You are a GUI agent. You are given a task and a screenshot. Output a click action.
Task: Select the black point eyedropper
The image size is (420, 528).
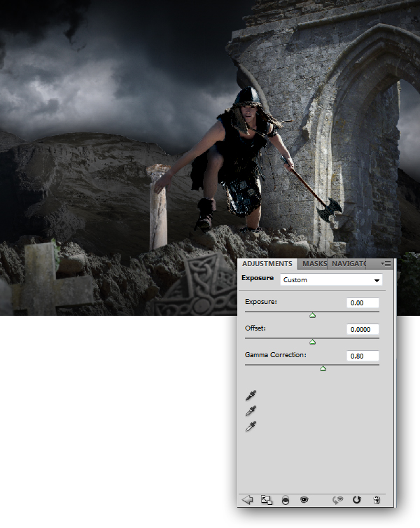tap(251, 397)
